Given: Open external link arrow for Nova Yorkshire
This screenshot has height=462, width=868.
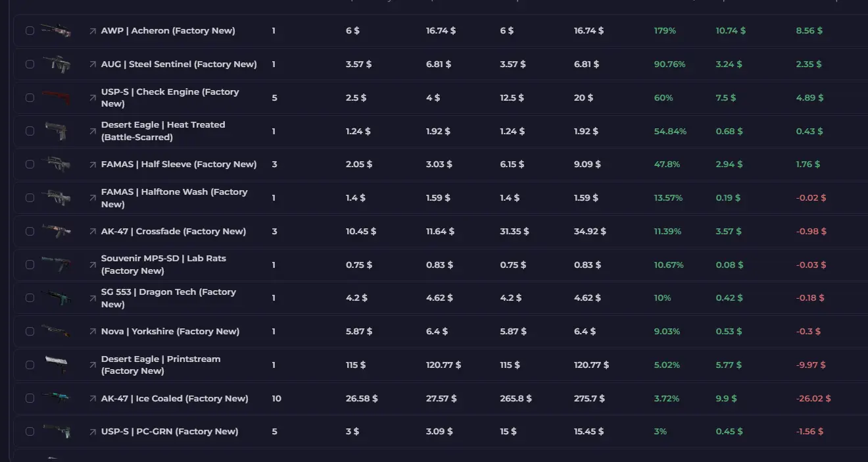Looking at the screenshot, I should (x=93, y=332).
